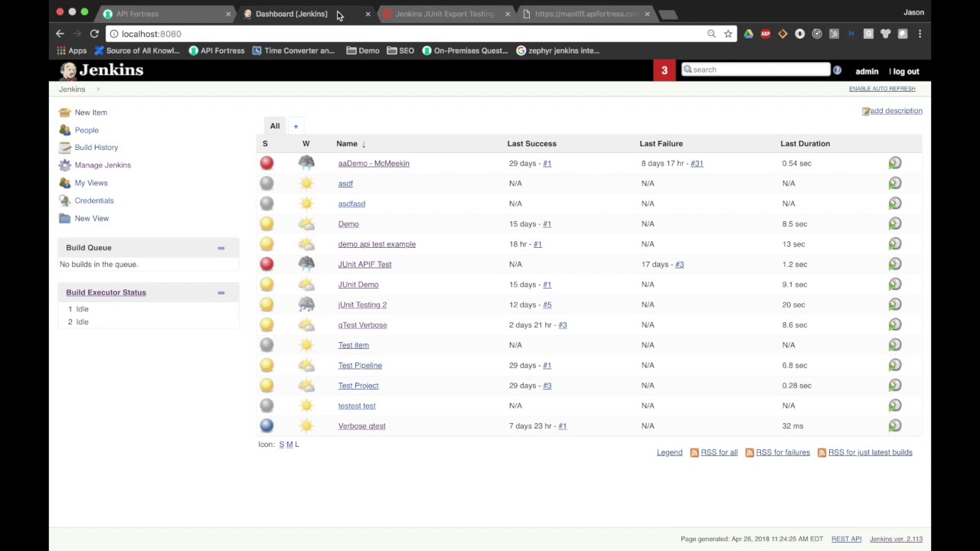Sort jobs by Last Duration column
Screen dimensions: 980x551
805,144
